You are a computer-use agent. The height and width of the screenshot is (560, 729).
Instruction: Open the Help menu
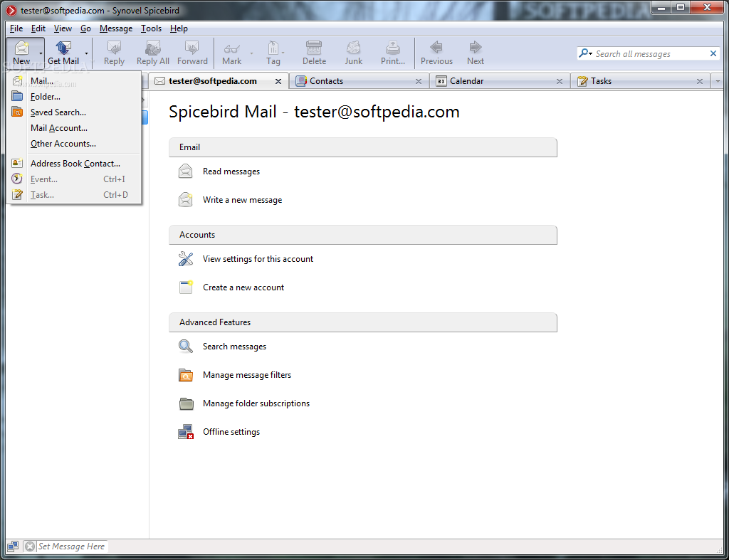pyautogui.click(x=179, y=28)
